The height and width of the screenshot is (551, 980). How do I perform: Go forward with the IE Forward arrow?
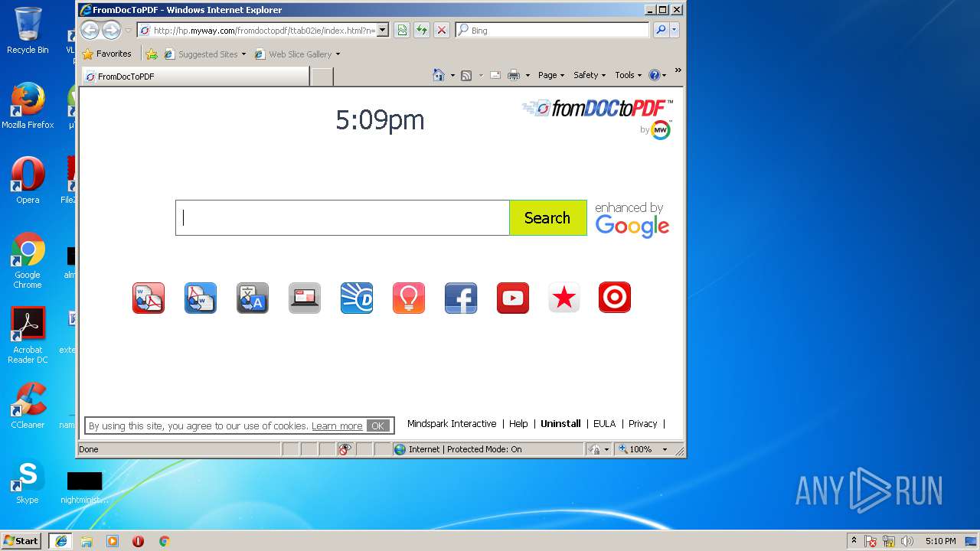[x=112, y=30]
